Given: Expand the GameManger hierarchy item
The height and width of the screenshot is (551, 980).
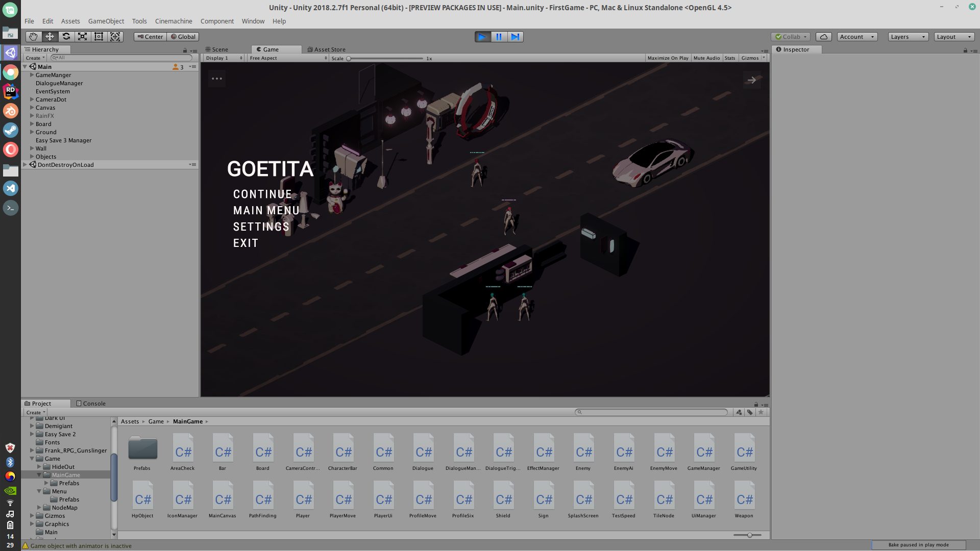Looking at the screenshot, I should tap(32, 75).
